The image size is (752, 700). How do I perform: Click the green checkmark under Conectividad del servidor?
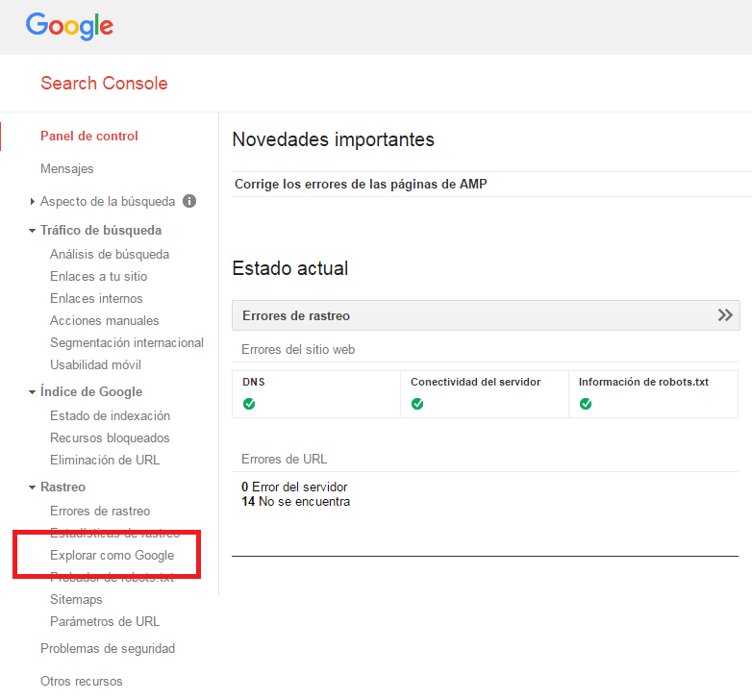pos(417,404)
